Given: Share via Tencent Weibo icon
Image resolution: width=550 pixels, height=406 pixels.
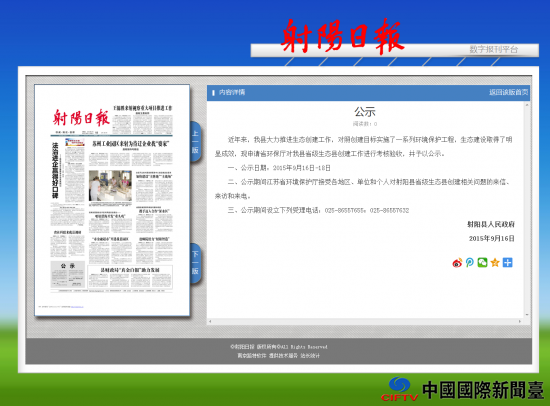Looking at the screenshot, I should tap(470, 262).
